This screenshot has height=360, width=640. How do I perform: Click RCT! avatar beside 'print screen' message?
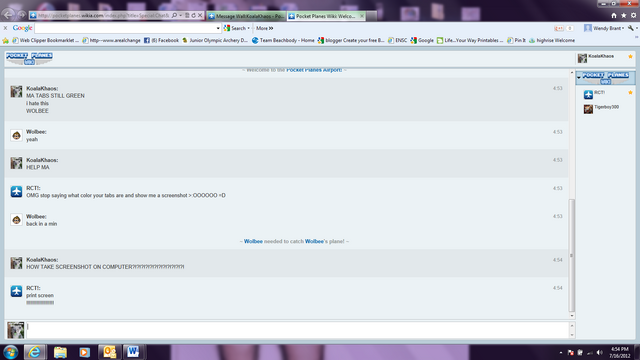point(16,291)
